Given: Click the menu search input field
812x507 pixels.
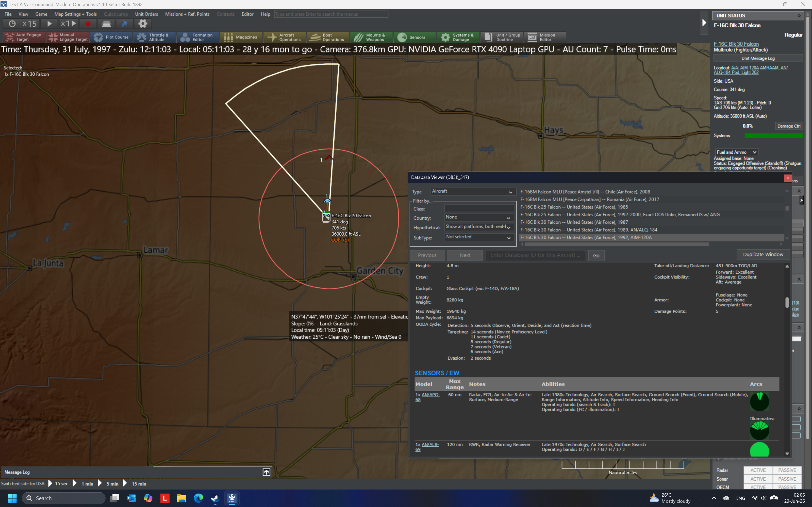Looking at the screenshot, I should click(331, 14).
